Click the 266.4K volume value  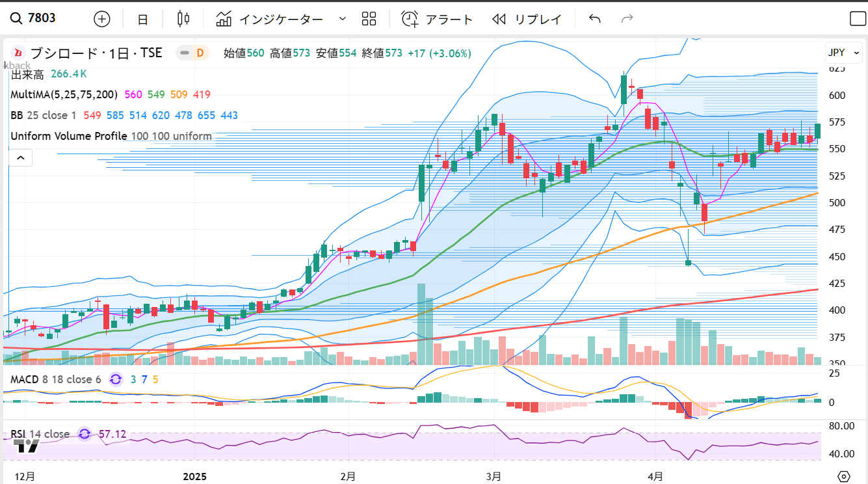69,74
